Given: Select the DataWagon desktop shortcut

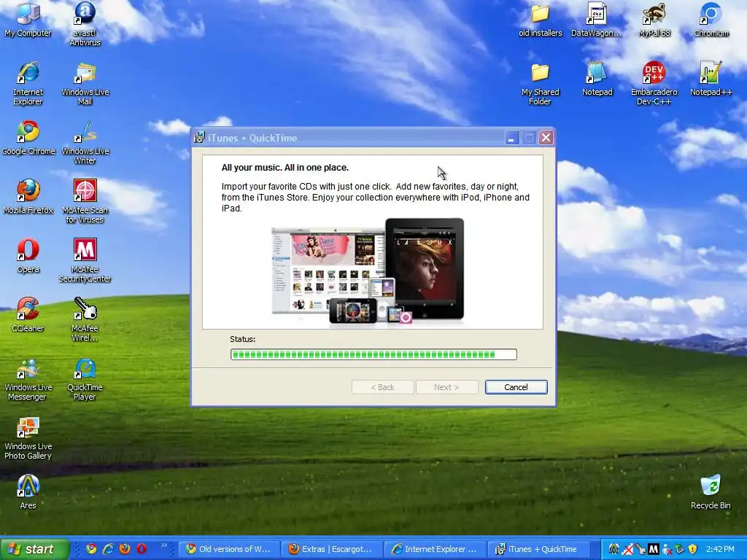Looking at the screenshot, I should (597, 20).
